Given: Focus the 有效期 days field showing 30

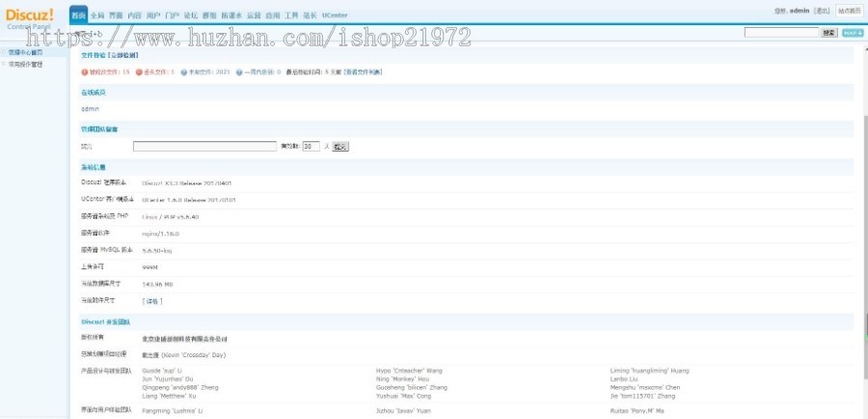Looking at the screenshot, I should [x=312, y=147].
